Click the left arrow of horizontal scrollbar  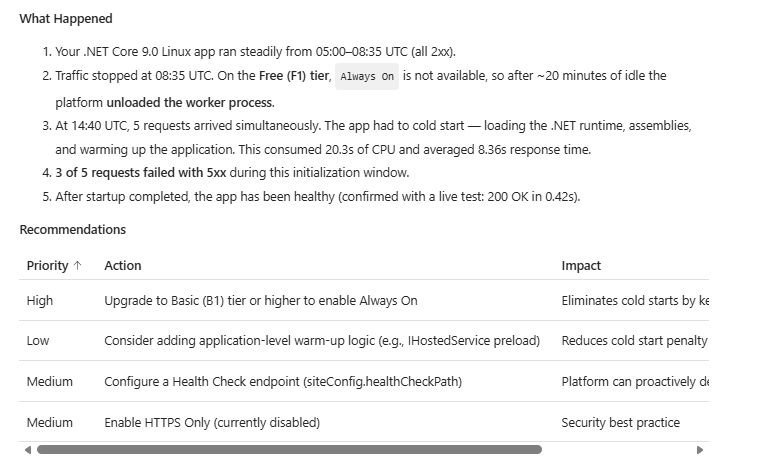click(27, 450)
